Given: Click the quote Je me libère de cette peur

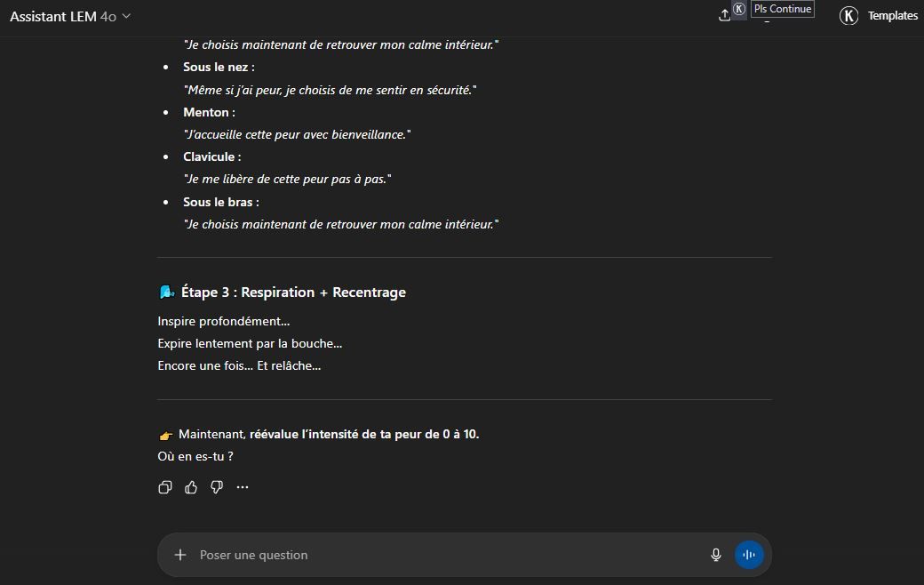Looking at the screenshot, I should [288, 180].
